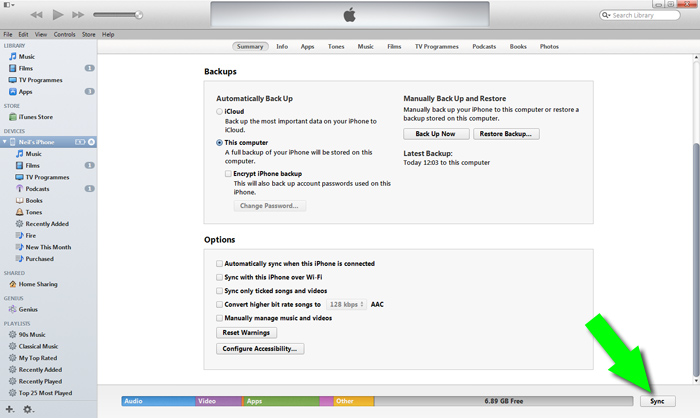Enable Sync with this iPhone over Wi-Fi

click(219, 277)
